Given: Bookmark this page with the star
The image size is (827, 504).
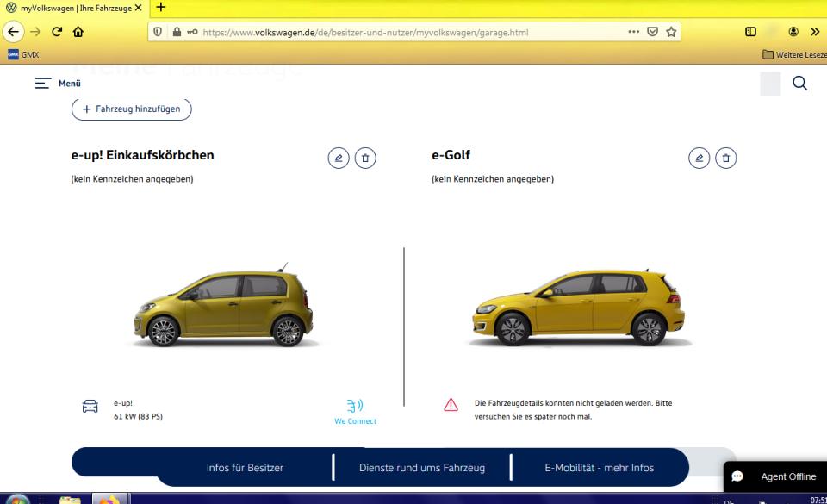Looking at the screenshot, I should [671, 32].
